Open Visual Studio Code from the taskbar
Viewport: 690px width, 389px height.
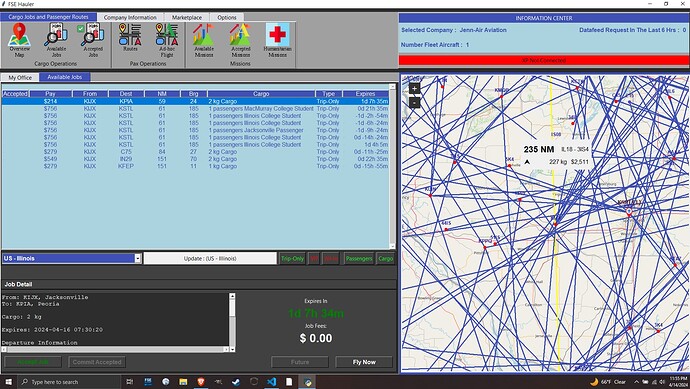(272, 382)
